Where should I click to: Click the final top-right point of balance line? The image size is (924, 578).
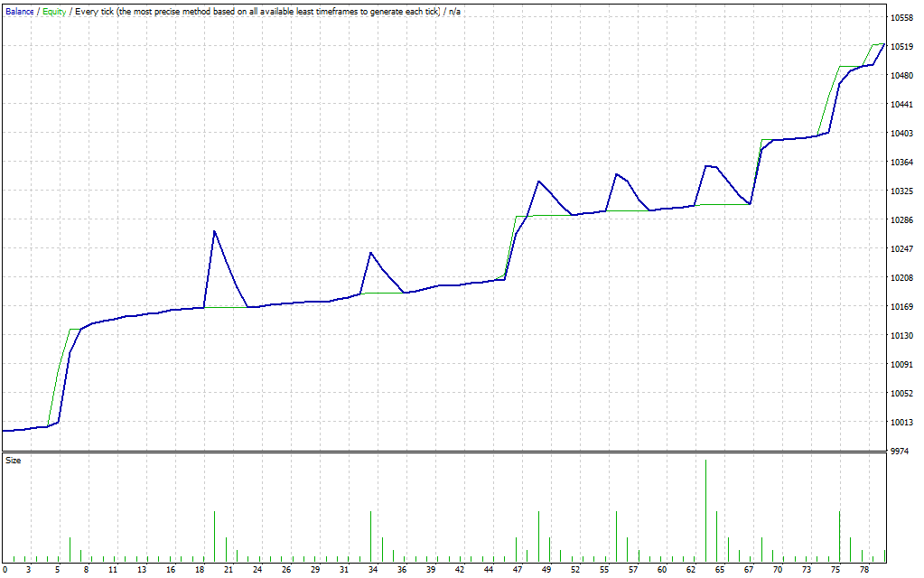click(884, 43)
